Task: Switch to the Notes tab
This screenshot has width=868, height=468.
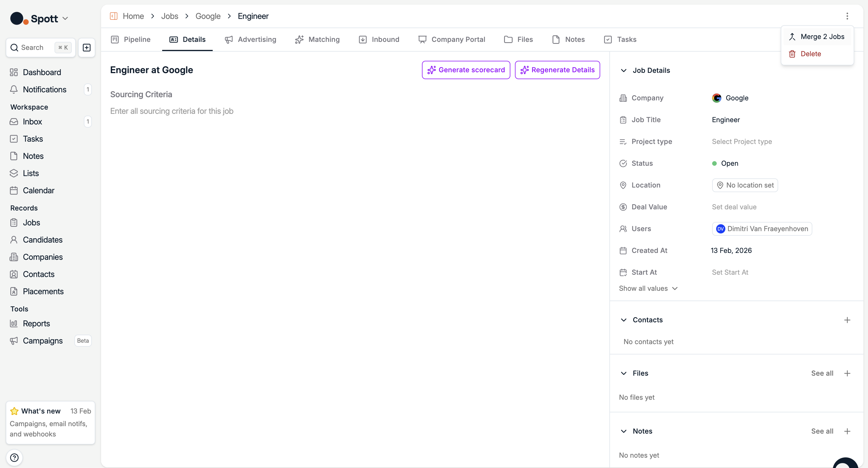Action: [x=568, y=39]
